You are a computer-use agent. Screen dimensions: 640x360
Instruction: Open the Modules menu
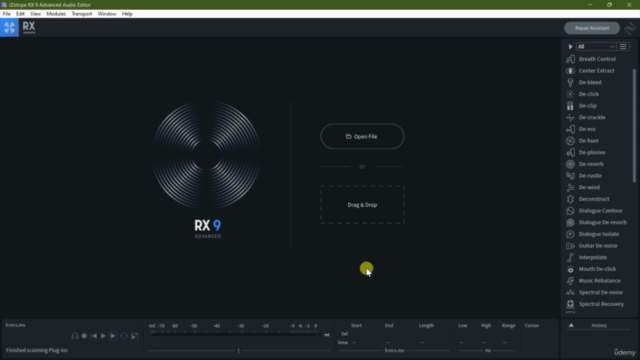pos(56,14)
